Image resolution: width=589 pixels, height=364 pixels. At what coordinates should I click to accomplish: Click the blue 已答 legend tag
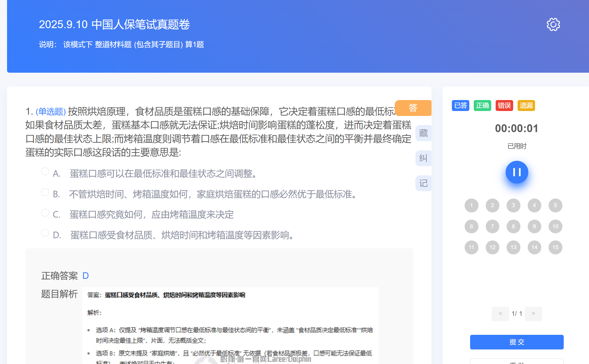pyautogui.click(x=460, y=106)
